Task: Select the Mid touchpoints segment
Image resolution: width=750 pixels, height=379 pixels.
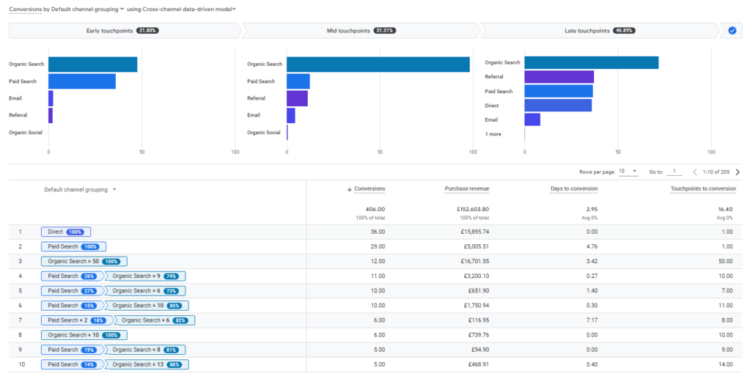Action: pyautogui.click(x=361, y=31)
